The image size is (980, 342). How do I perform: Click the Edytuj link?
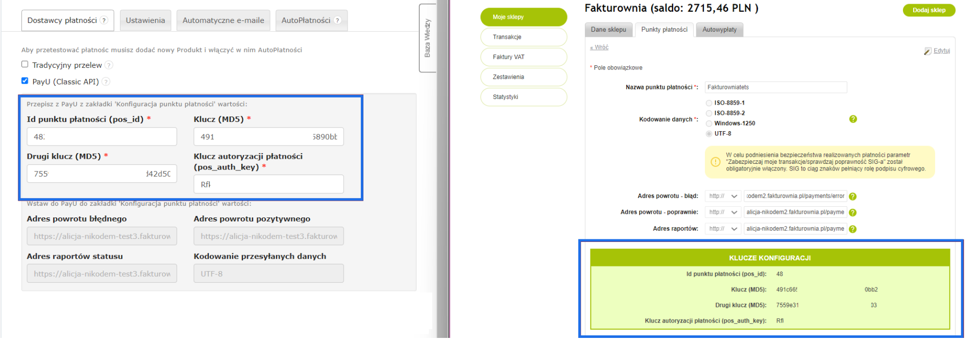tap(942, 51)
